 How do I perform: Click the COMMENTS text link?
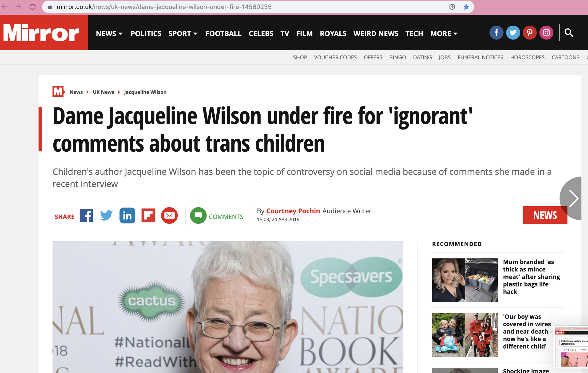(226, 217)
